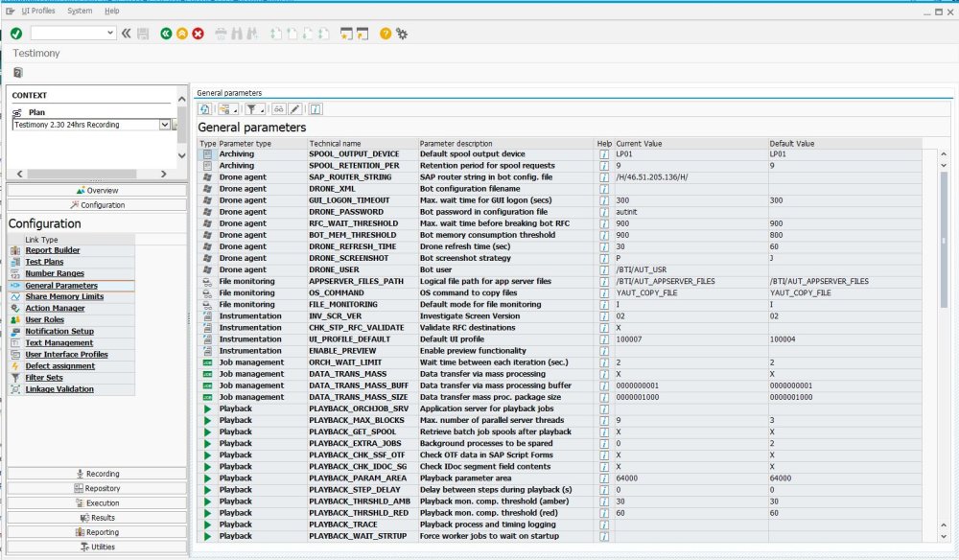Open the command field dropdown

tap(110, 33)
